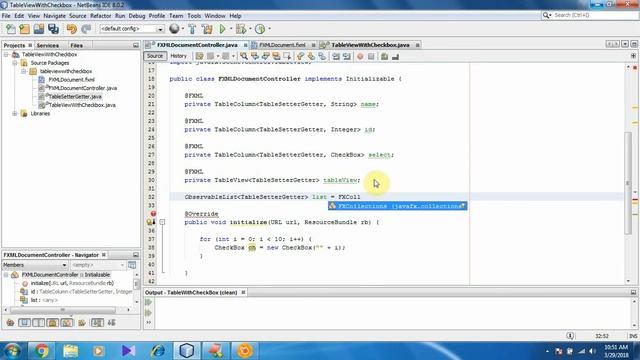
Task: Open Windows Explorer from the taskbar
Action: tap(70, 351)
